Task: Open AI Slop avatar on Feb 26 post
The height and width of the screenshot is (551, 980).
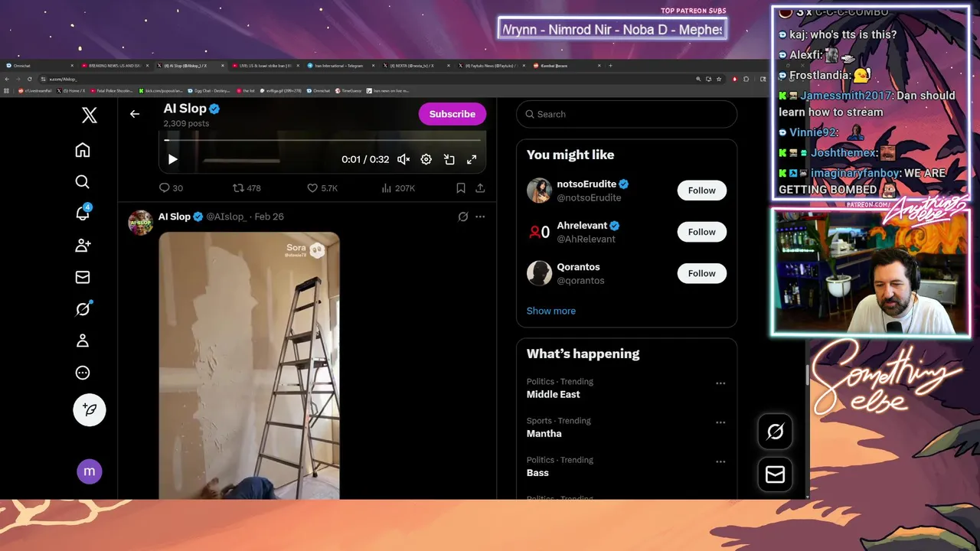Action: 140,223
